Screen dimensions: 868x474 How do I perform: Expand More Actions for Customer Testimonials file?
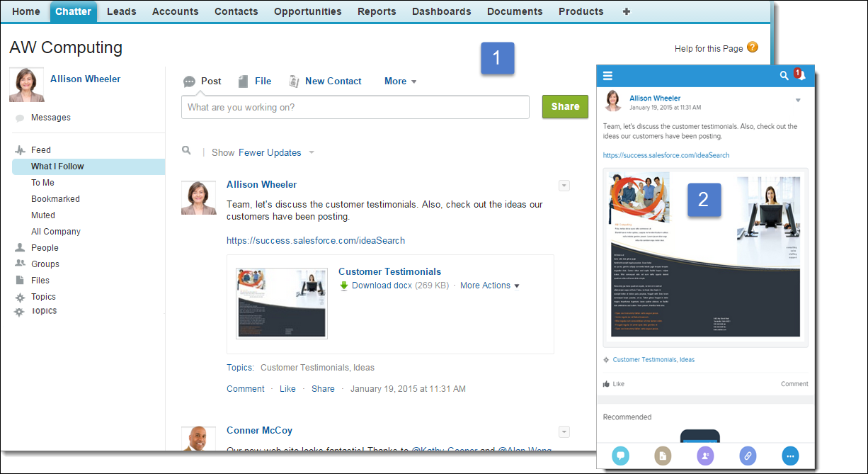point(490,286)
